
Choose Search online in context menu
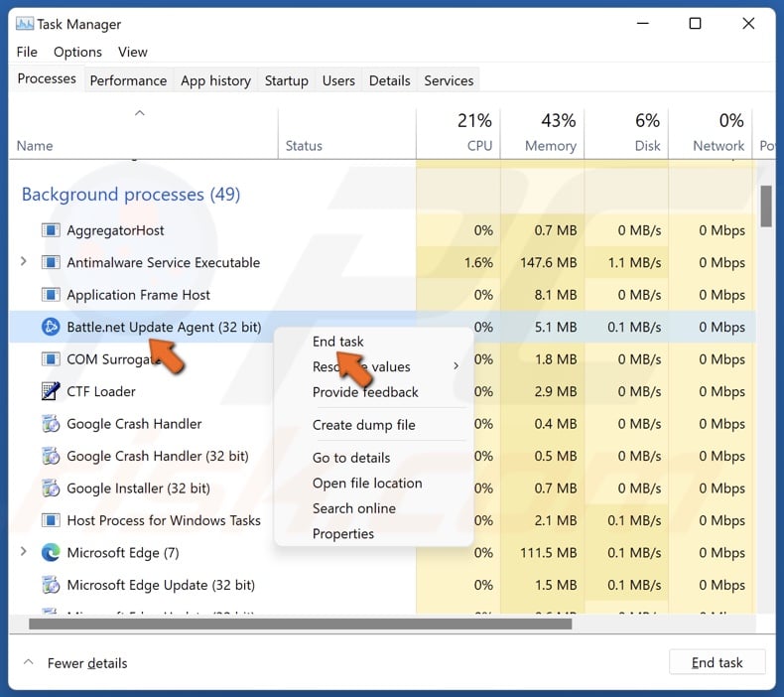(x=354, y=508)
